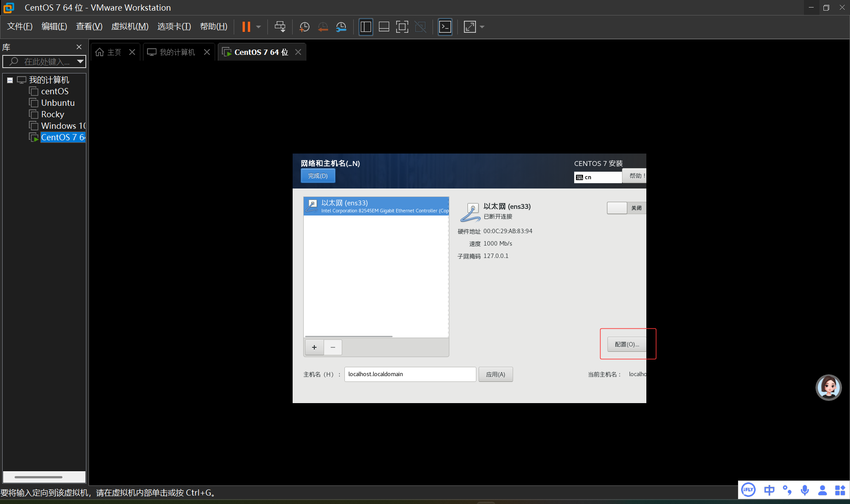Image resolution: width=850 pixels, height=504 pixels.
Task: Click the iFLY input method logo
Action: tap(749, 490)
